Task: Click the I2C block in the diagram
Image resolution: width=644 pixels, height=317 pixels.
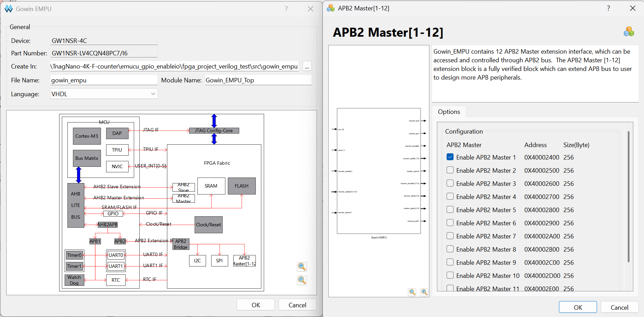Action: (197, 261)
